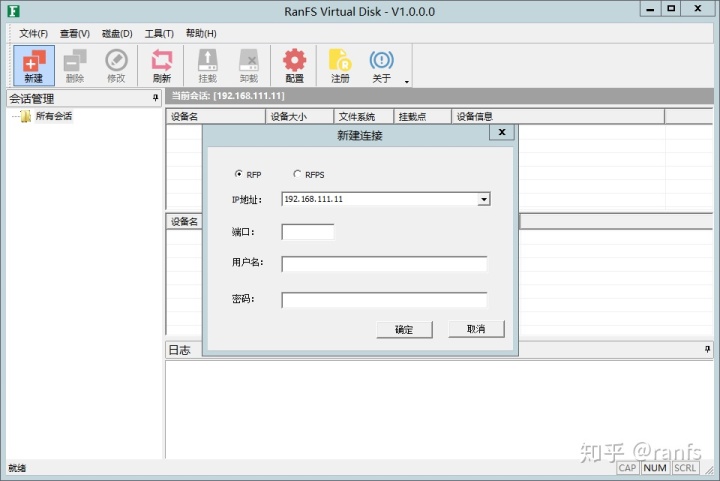Open the toolbar overflow arrow
The width and height of the screenshot is (720, 481).
pyautogui.click(x=407, y=82)
